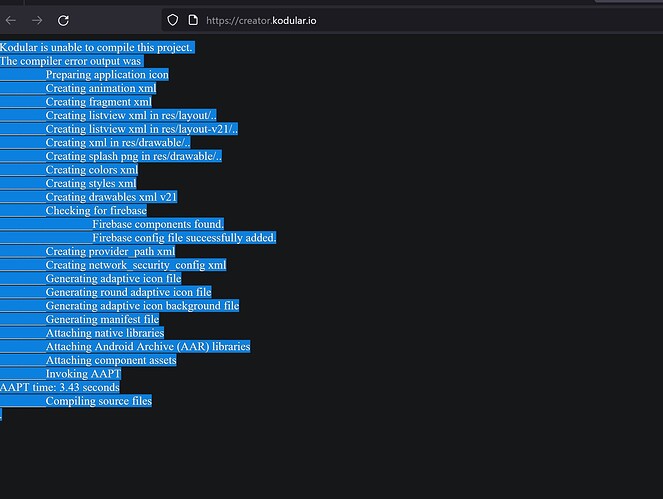663x499 pixels.
Task: Click 'Invoking AAPT' line
Action: pyautogui.click(x=83, y=373)
